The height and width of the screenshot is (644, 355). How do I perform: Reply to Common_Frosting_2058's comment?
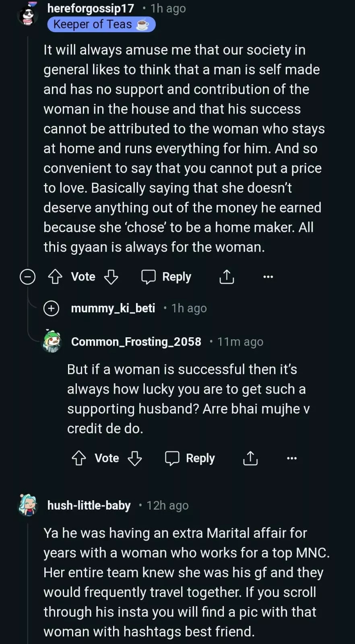pyautogui.click(x=190, y=458)
